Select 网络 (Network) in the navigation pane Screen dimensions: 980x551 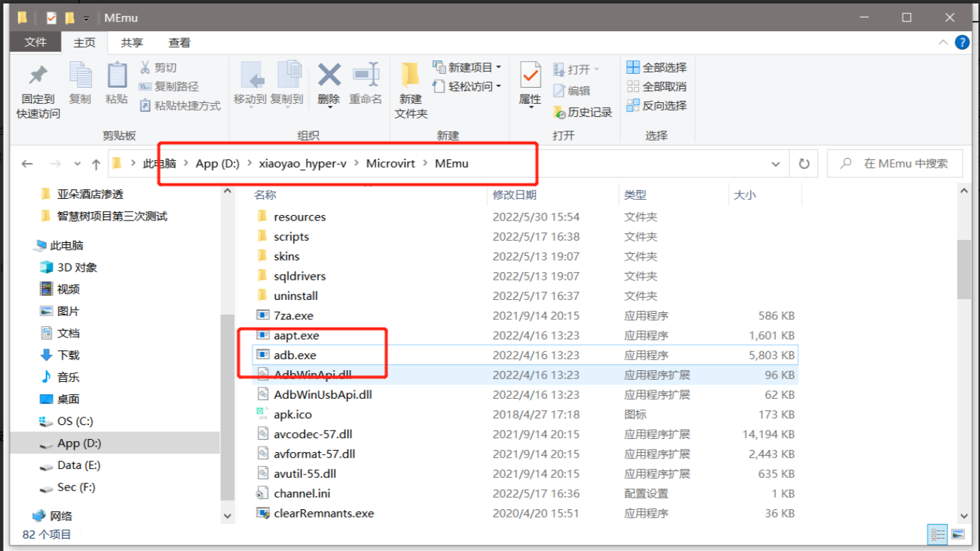(61, 516)
